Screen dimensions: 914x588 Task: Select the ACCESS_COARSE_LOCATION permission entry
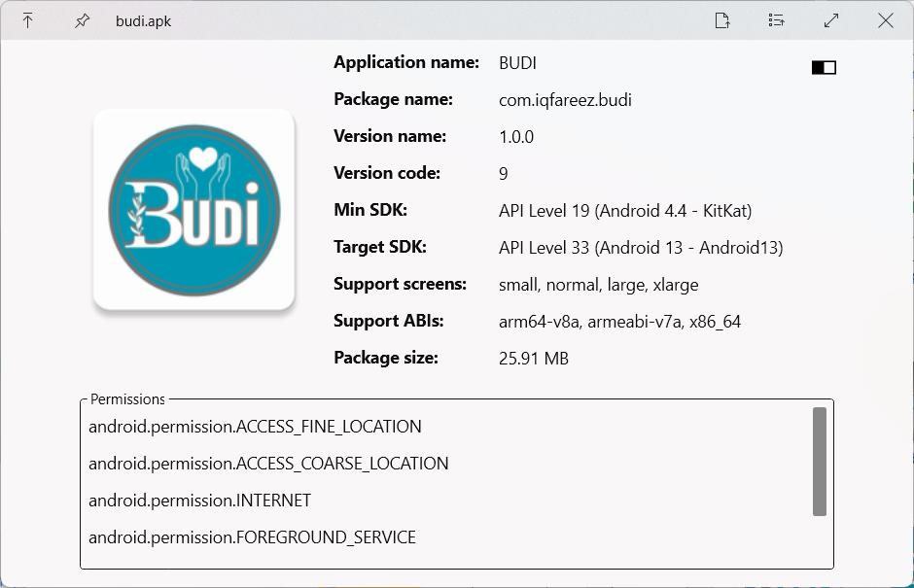point(267,464)
